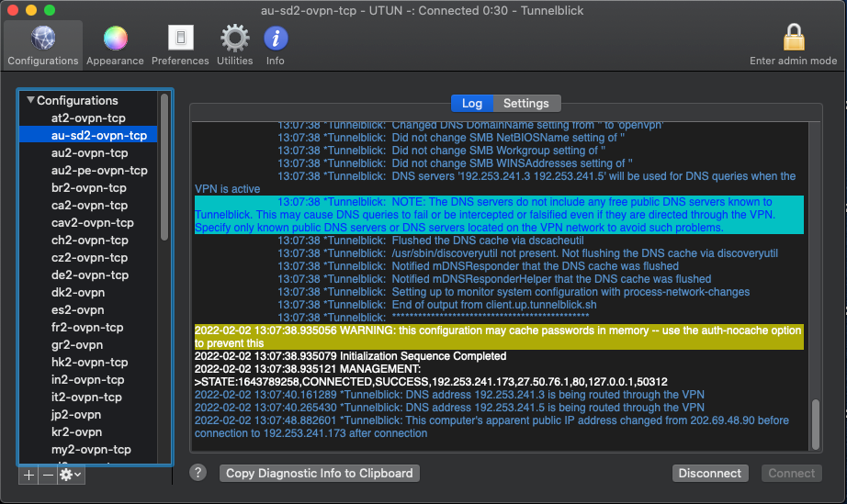This screenshot has height=504, width=847.
Task: Click the dimmed Connect button
Action: click(791, 473)
